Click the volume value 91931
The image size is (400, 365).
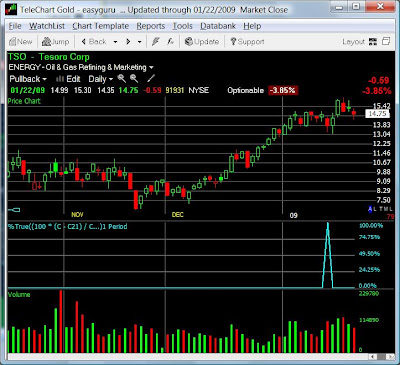pos(175,90)
